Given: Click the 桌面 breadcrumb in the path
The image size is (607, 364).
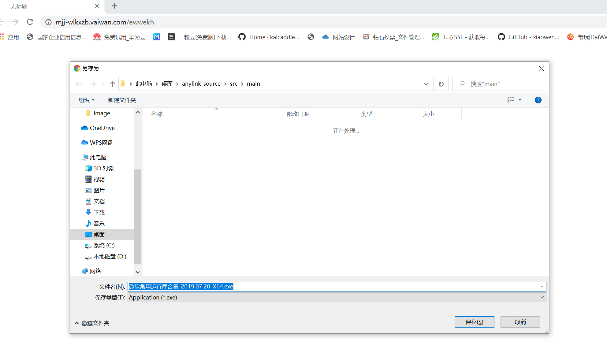Looking at the screenshot, I should (167, 84).
